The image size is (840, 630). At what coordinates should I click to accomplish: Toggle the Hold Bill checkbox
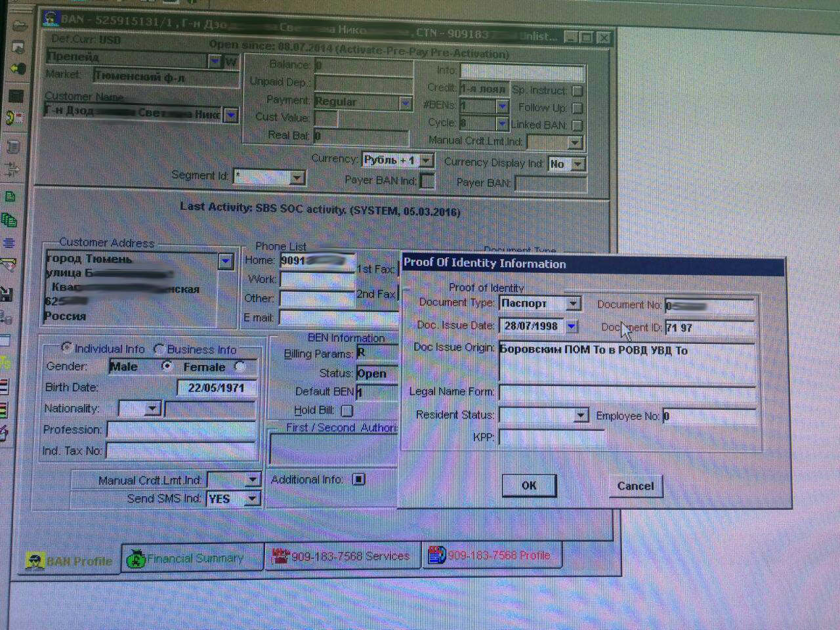(x=347, y=411)
